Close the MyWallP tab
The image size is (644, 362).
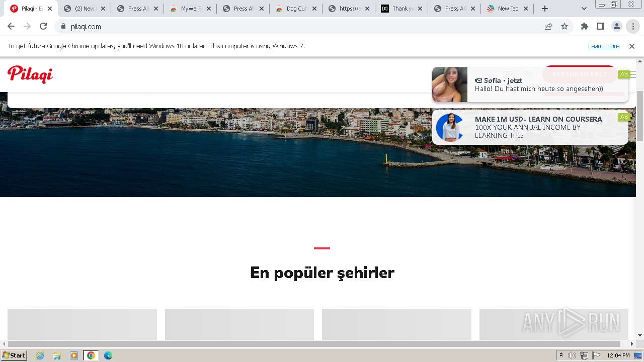point(209,9)
